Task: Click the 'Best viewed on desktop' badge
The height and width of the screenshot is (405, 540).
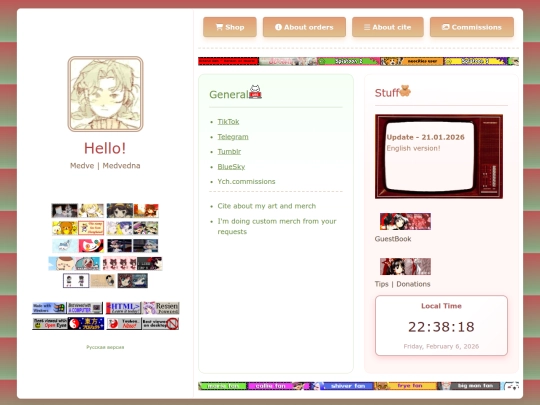Action: pos(160,324)
